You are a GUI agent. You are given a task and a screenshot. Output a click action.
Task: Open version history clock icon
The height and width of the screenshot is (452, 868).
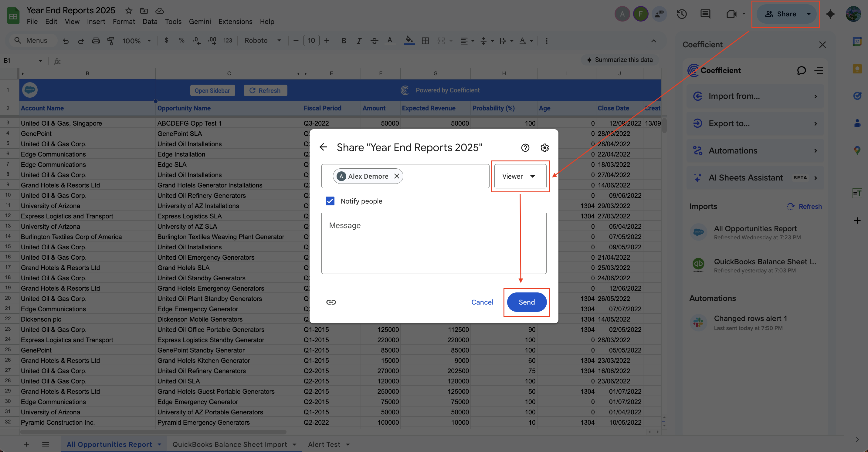[682, 14]
